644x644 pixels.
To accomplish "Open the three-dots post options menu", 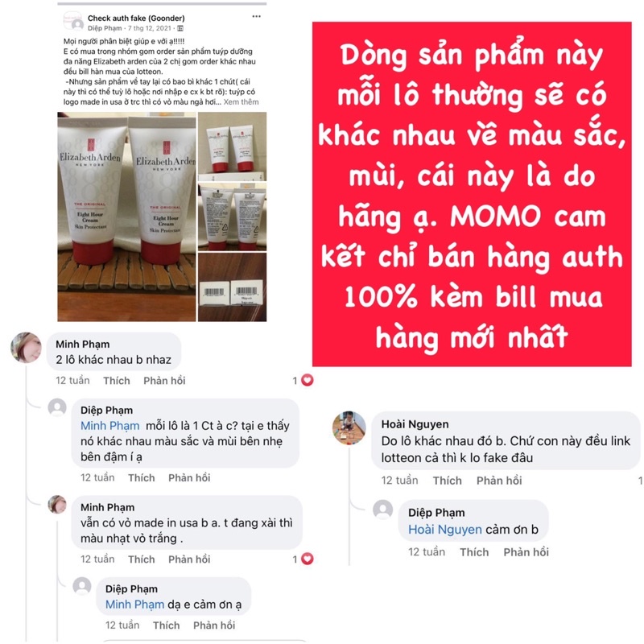I will [256, 16].
